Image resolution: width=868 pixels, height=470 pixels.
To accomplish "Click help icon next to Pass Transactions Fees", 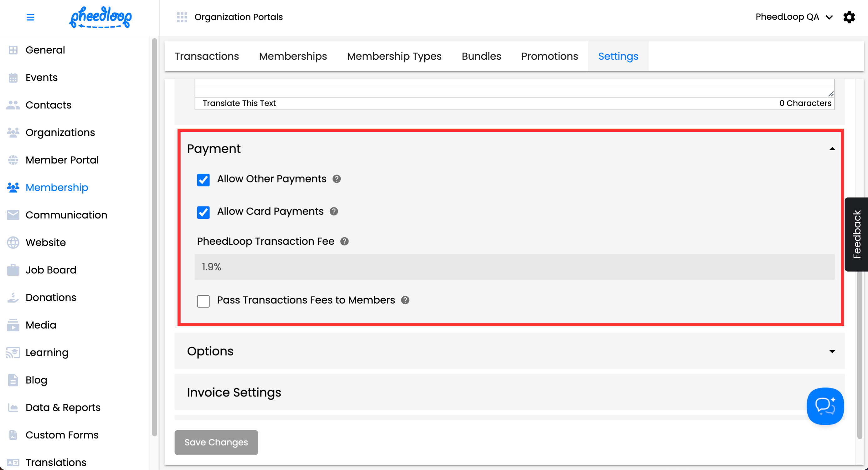I will click(x=405, y=300).
